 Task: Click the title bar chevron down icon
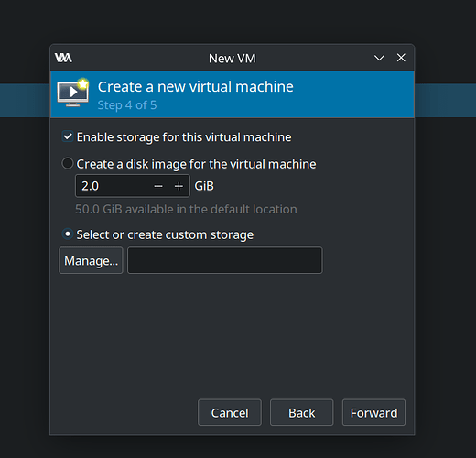pyautogui.click(x=379, y=58)
